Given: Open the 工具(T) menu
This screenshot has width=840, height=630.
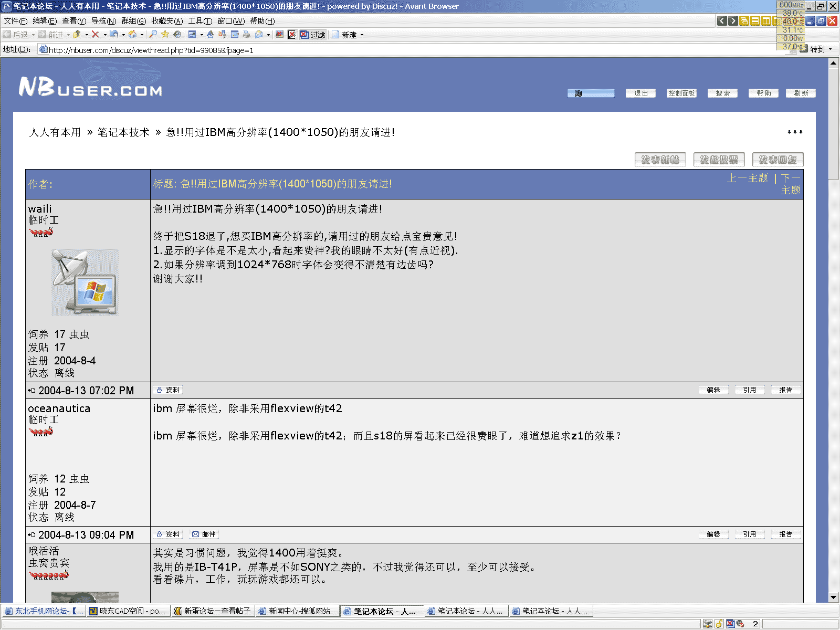Looking at the screenshot, I should point(200,21).
